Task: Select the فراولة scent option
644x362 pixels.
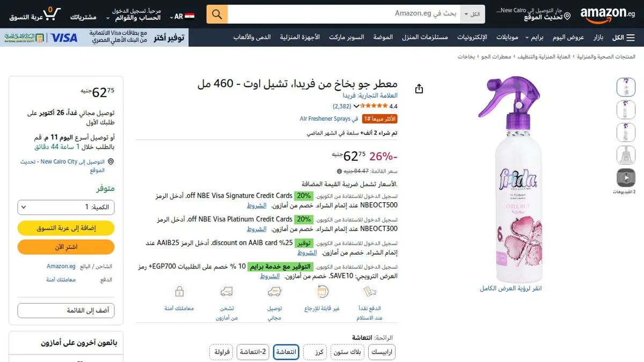Action: tap(221, 352)
